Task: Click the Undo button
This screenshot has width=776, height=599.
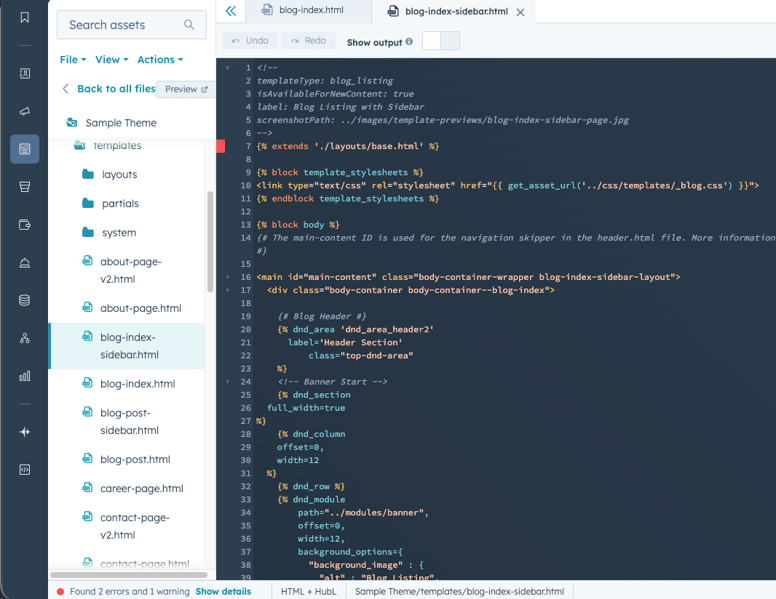Action: pyautogui.click(x=249, y=41)
